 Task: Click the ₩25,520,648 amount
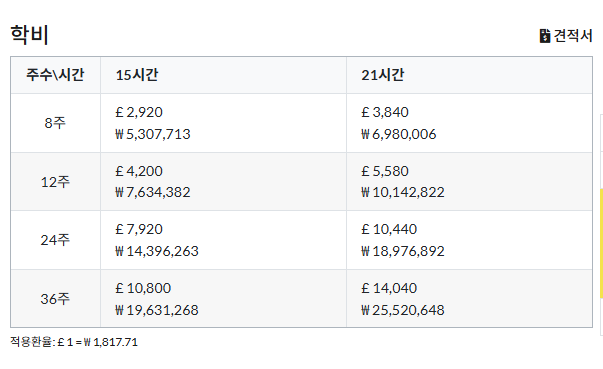[x=403, y=310]
